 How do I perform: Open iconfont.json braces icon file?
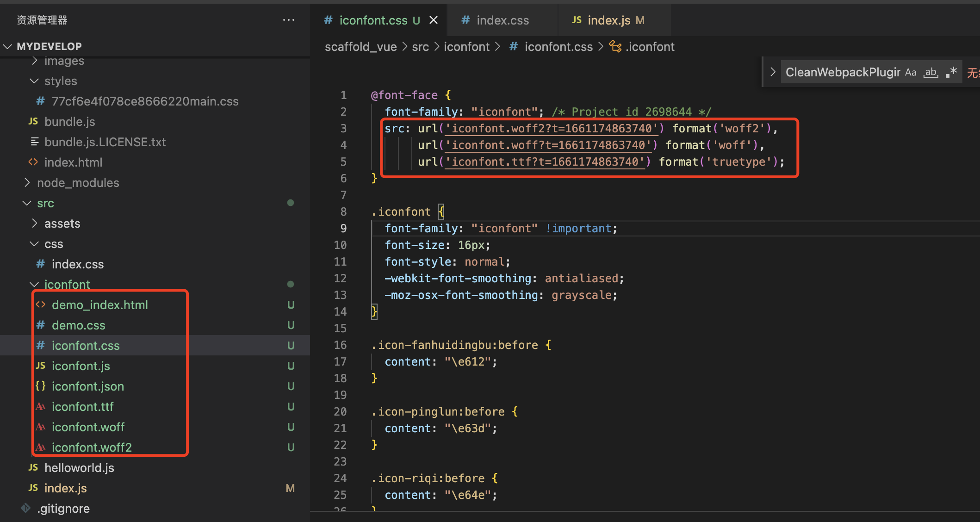(41, 386)
